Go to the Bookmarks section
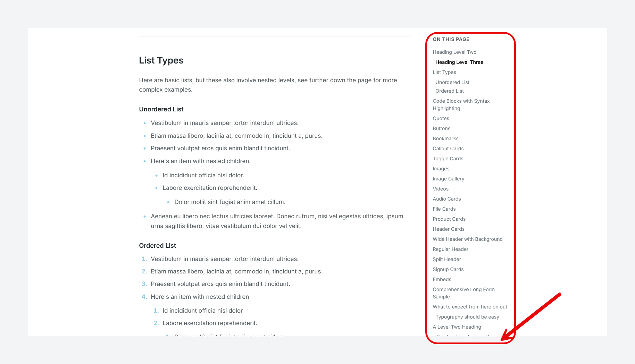 (445, 138)
